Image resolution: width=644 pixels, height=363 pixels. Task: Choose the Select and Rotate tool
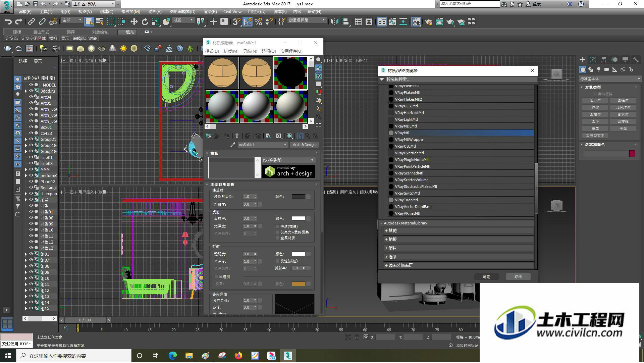[x=145, y=22]
